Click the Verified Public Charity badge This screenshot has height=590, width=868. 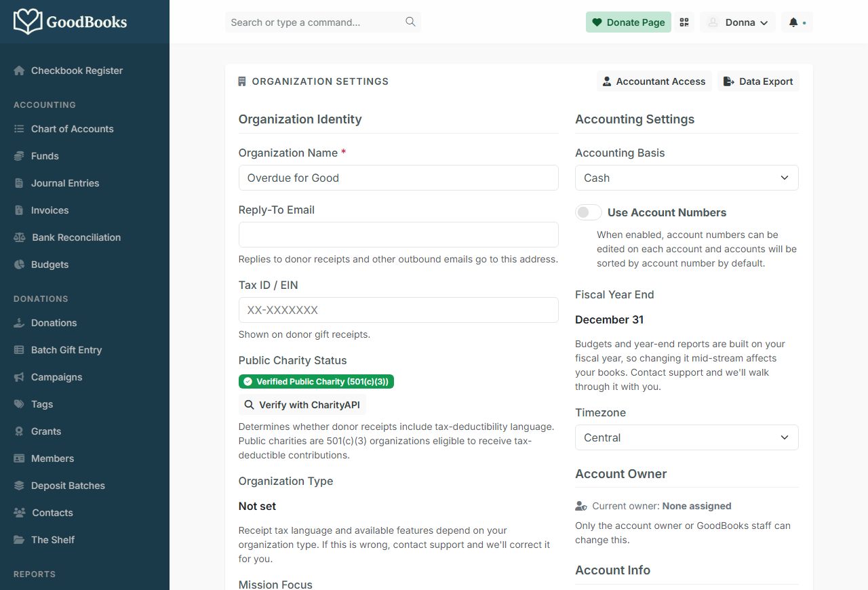[316, 382]
